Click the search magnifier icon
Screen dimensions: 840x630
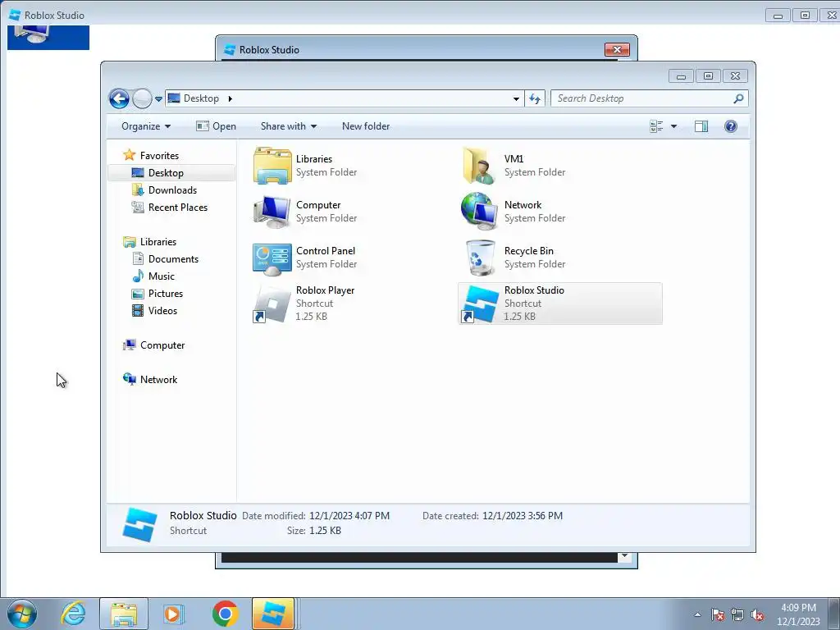[x=739, y=98]
